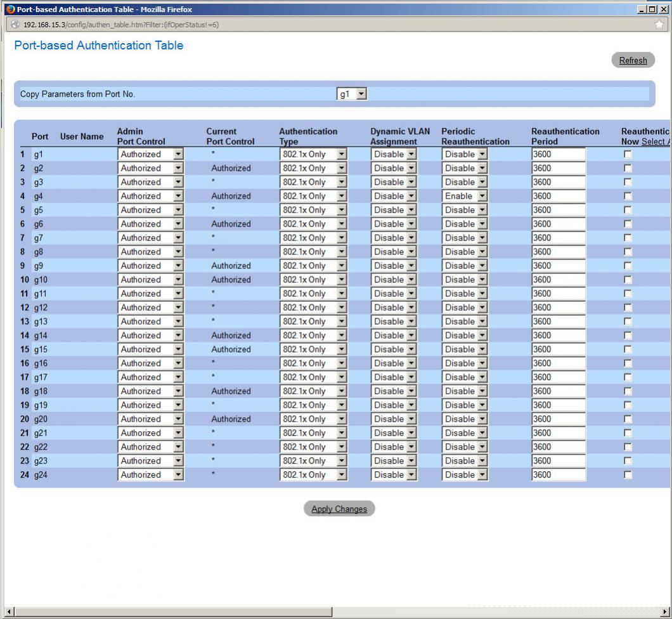Image resolution: width=672 pixels, height=619 pixels.
Task: Check Reauthenticate Now for port g24
Action: [x=628, y=474]
